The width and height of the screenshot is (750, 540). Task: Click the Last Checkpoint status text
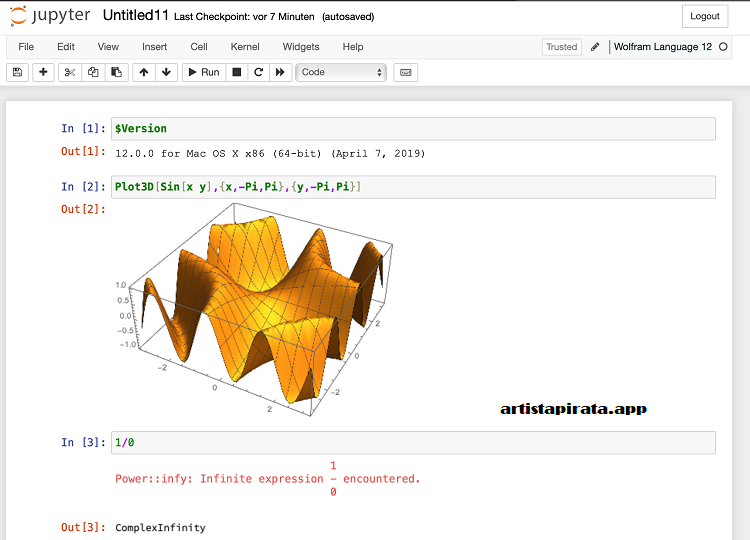click(244, 17)
